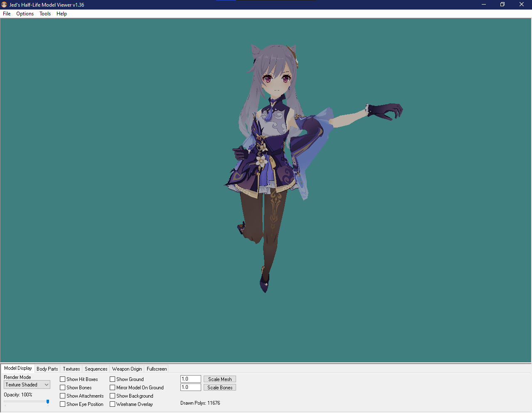Open the Tools menu
Screen dimensions: 532x413
click(45, 14)
